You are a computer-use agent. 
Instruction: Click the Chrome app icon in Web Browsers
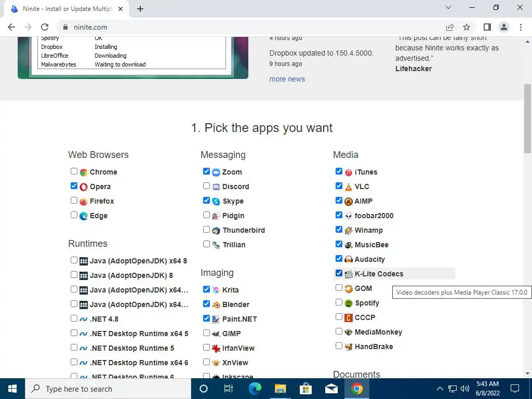pos(84,172)
